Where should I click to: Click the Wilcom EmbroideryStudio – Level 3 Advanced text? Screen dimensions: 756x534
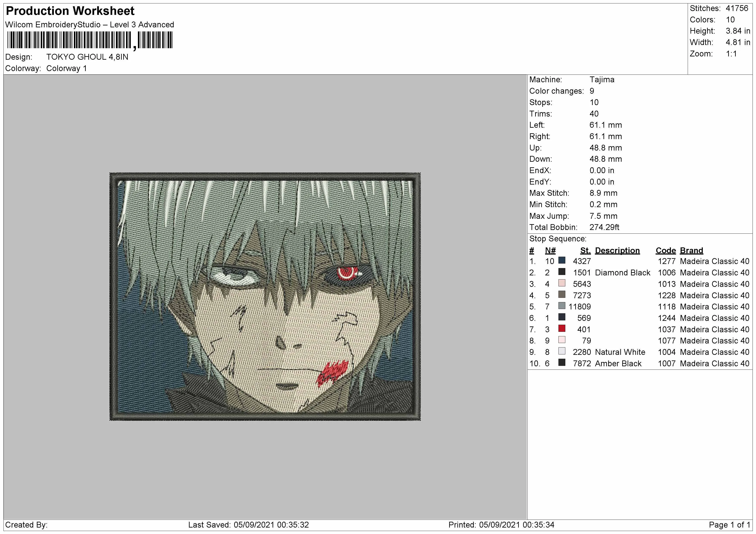[90, 25]
